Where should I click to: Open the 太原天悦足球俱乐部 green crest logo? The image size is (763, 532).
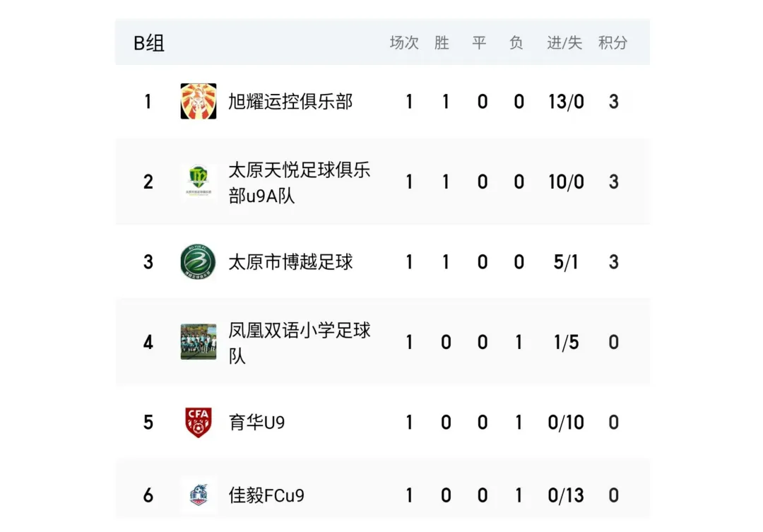pyautogui.click(x=199, y=182)
